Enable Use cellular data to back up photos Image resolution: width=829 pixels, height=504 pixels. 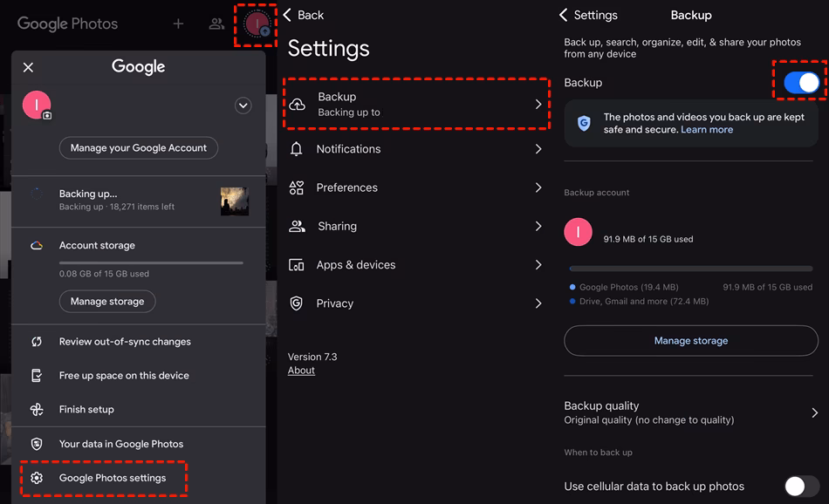pos(798,486)
